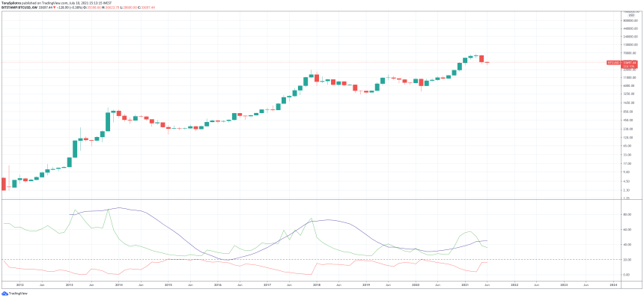Click the 2017 label on time axis
644x298 pixels.
coord(267,284)
